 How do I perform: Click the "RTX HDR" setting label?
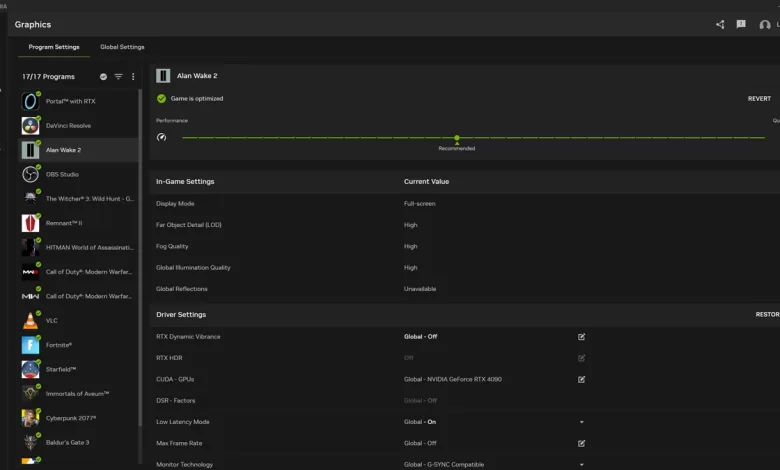click(x=169, y=358)
